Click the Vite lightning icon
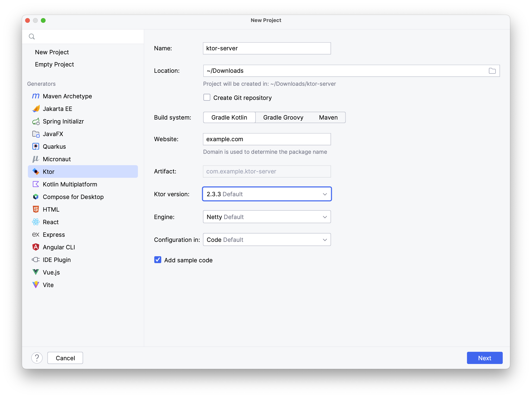The image size is (532, 398). pos(36,285)
